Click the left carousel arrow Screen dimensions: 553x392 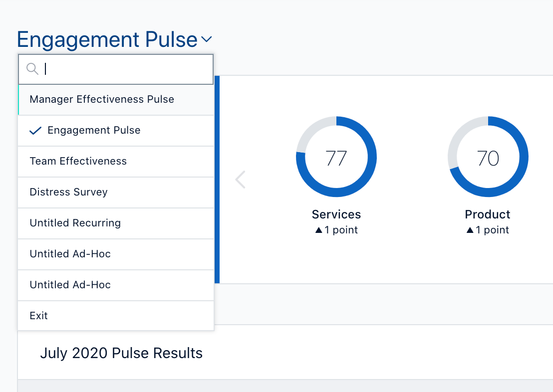(x=240, y=180)
